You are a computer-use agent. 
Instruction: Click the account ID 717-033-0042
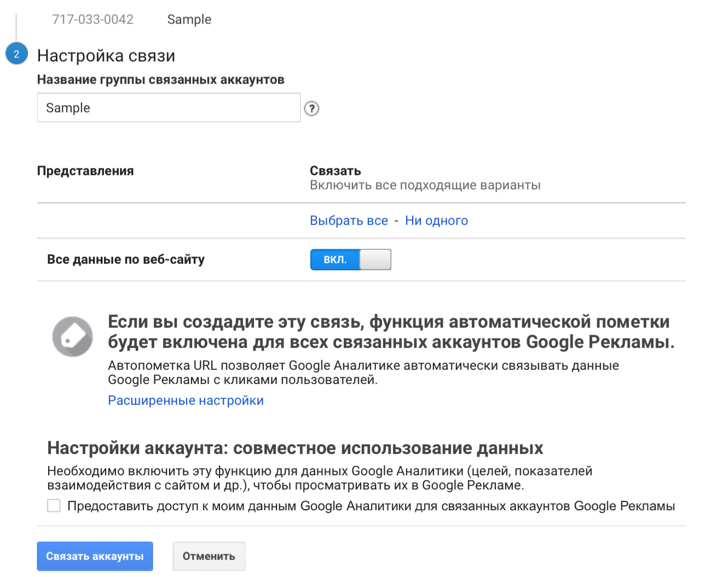click(93, 20)
